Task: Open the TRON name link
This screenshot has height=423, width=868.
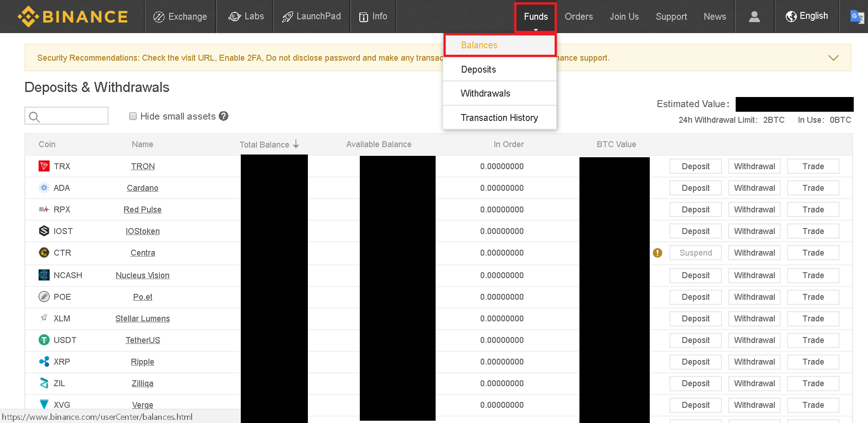Action: [x=143, y=166]
